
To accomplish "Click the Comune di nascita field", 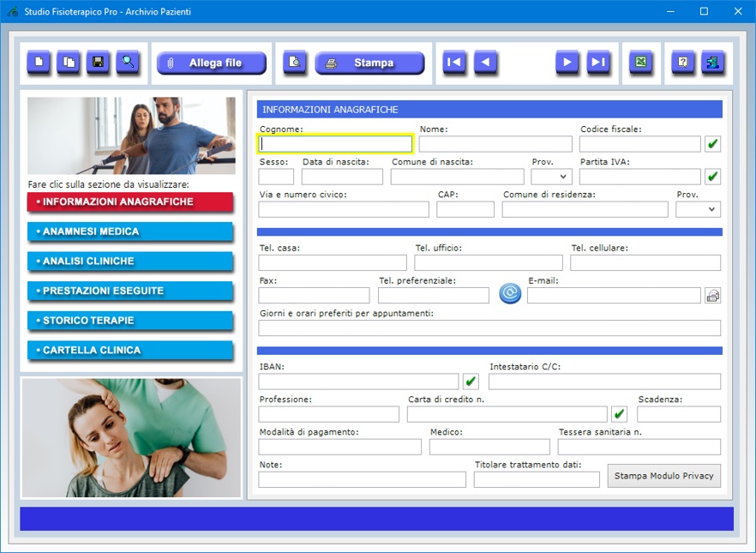I will (457, 177).
